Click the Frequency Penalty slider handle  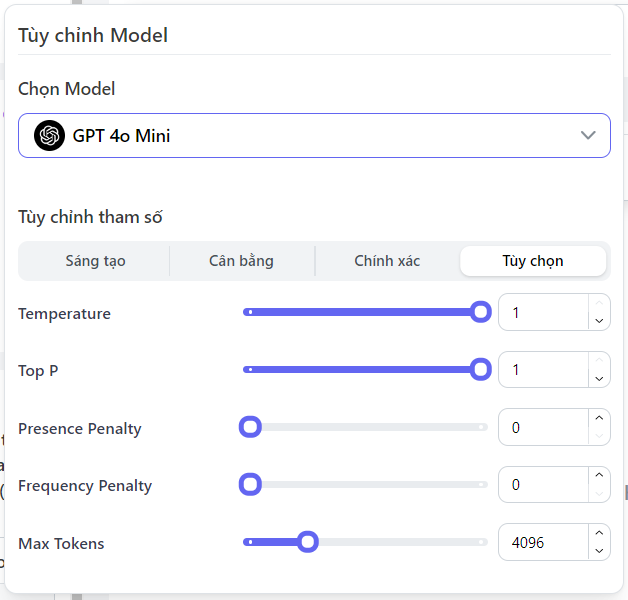pyautogui.click(x=250, y=485)
